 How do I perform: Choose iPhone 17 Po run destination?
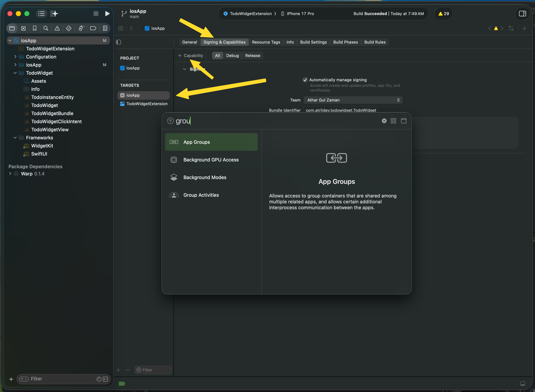pos(297,14)
